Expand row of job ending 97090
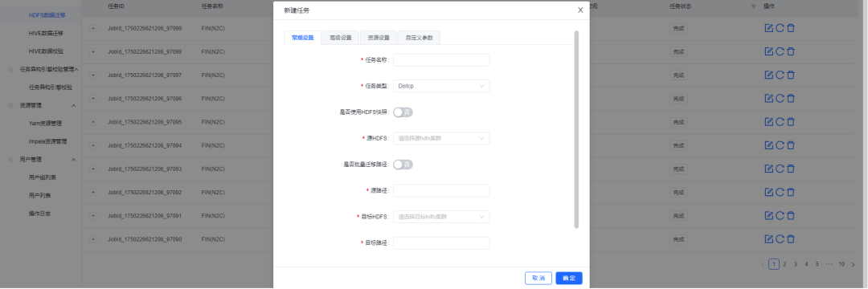868x289 pixels. pyautogui.click(x=93, y=239)
